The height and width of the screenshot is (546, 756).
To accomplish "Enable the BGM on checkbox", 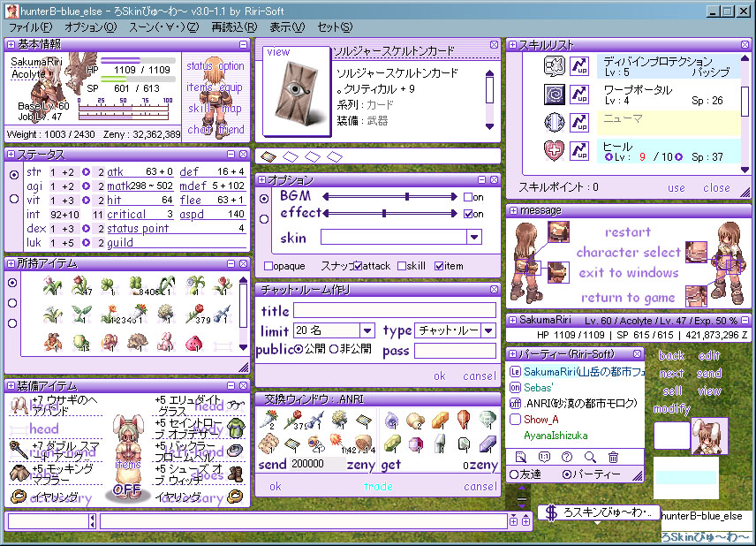I will click(x=467, y=197).
